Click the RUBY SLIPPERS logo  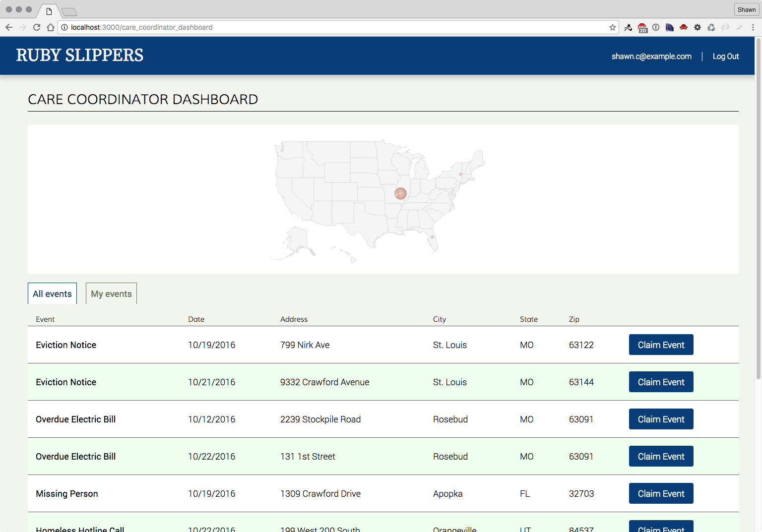tap(80, 55)
